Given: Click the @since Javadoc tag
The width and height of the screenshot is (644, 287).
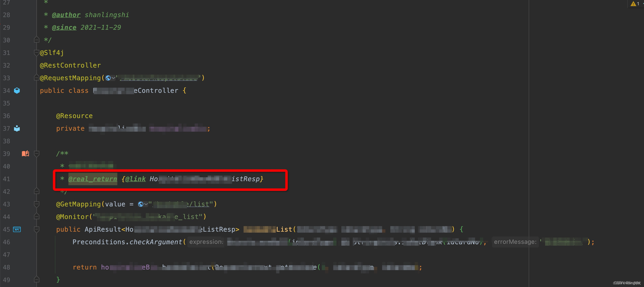Looking at the screenshot, I should (x=64, y=27).
